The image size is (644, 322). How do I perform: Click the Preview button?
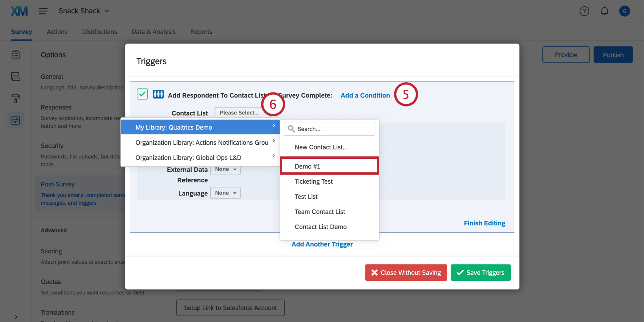point(566,55)
